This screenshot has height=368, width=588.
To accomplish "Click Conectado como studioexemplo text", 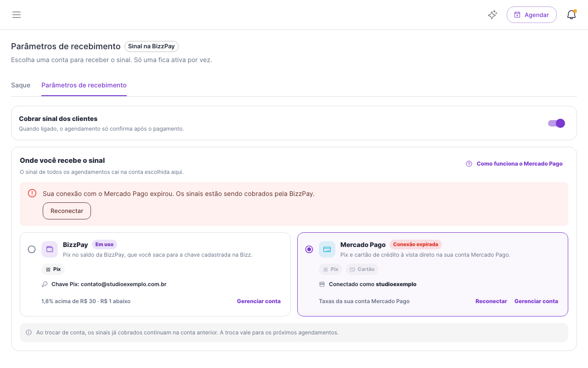I will point(373,284).
